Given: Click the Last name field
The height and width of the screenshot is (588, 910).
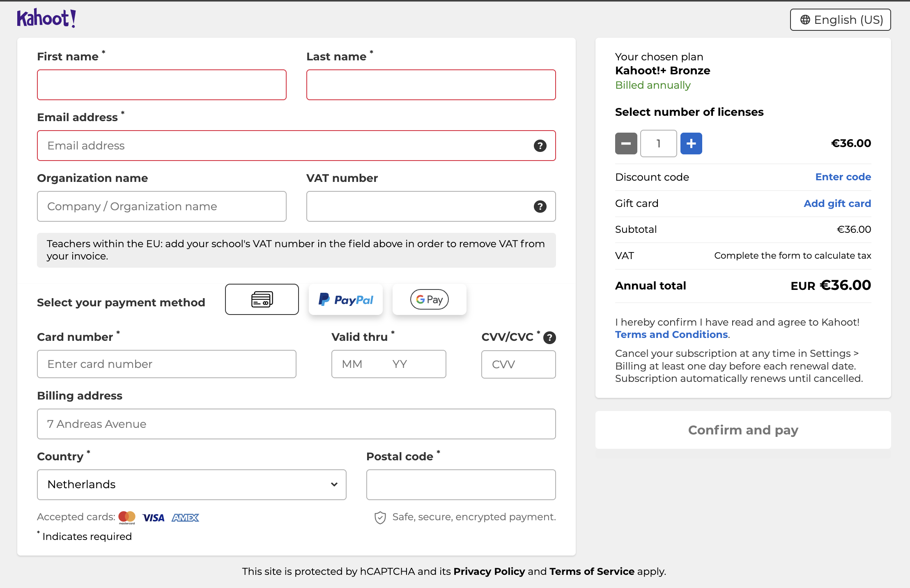Looking at the screenshot, I should tap(431, 85).
